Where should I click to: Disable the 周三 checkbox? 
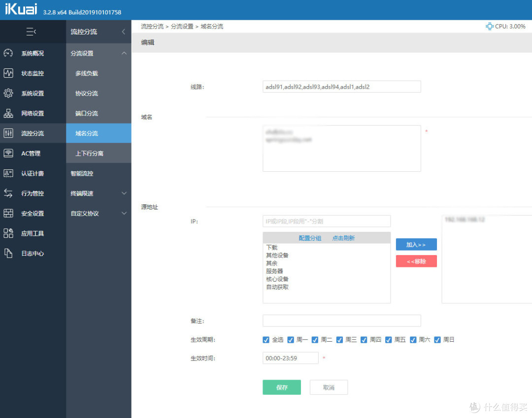tap(339, 340)
